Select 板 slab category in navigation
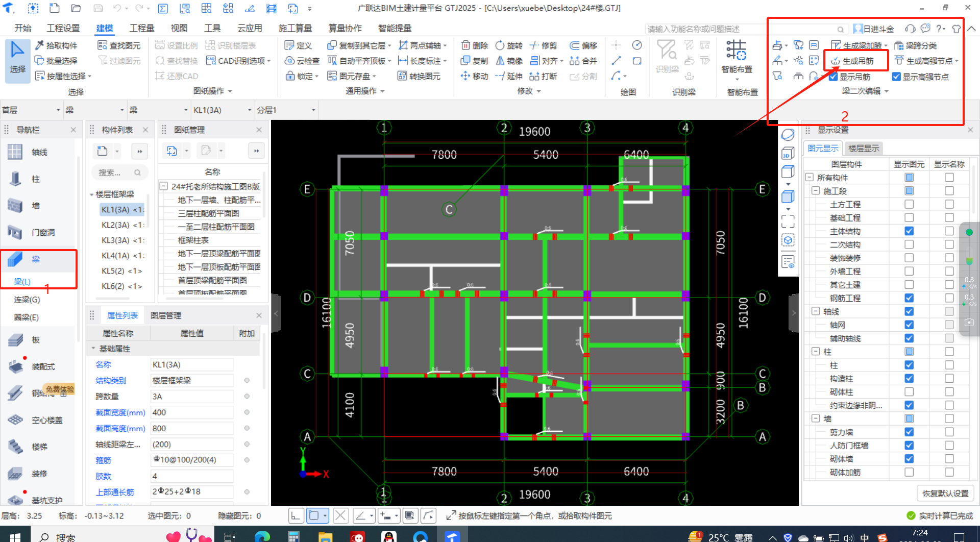 (x=36, y=339)
